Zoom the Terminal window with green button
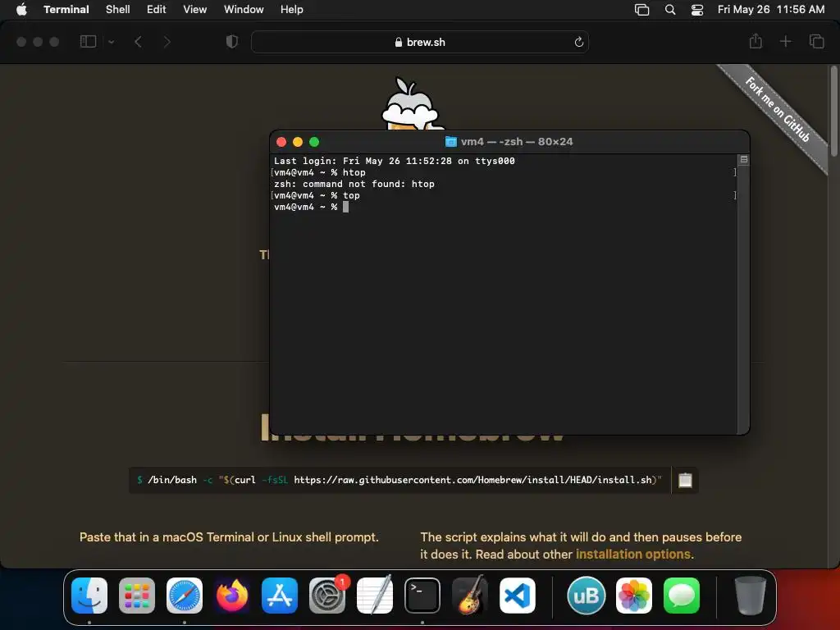This screenshot has height=630, width=840. (314, 142)
